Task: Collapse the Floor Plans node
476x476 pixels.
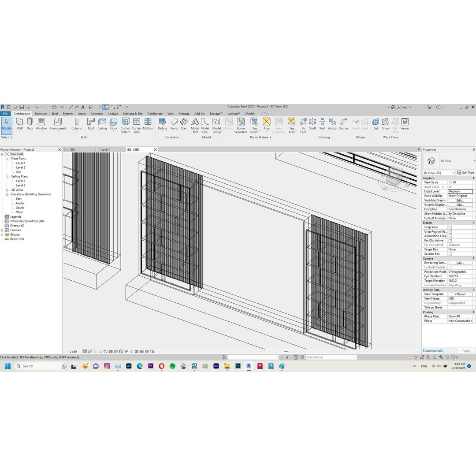Action: click(x=7, y=159)
